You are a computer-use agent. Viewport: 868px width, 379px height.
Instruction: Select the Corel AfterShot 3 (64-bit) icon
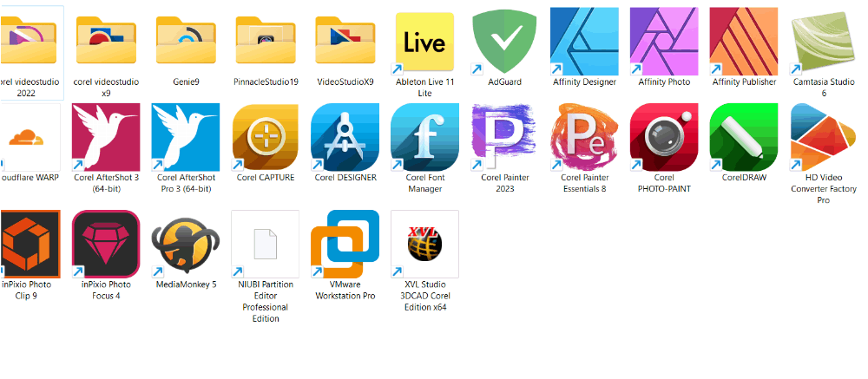tap(106, 137)
